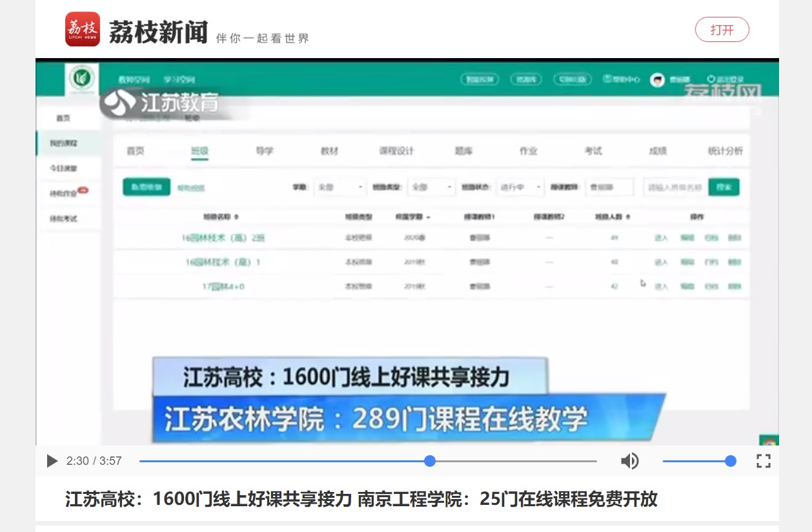Click the video seek slider handle
Screen dimensions: 812x532
click(430, 461)
